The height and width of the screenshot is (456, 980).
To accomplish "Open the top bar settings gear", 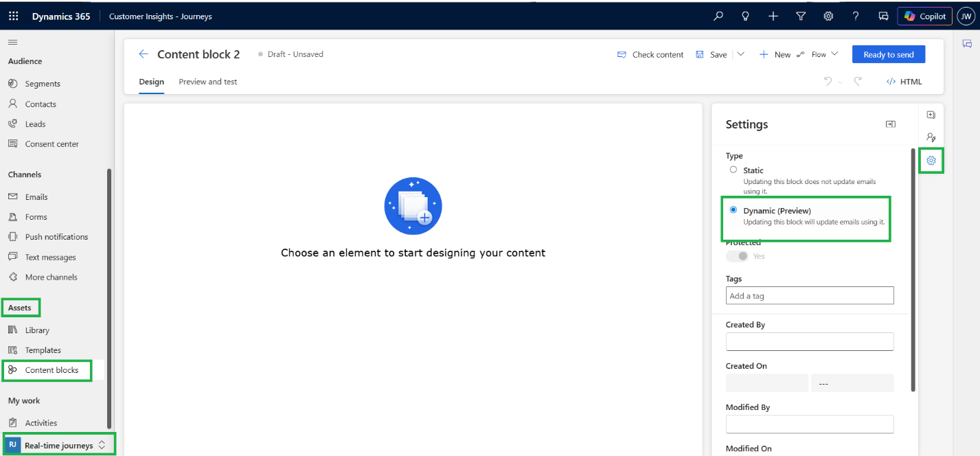I will 828,16.
